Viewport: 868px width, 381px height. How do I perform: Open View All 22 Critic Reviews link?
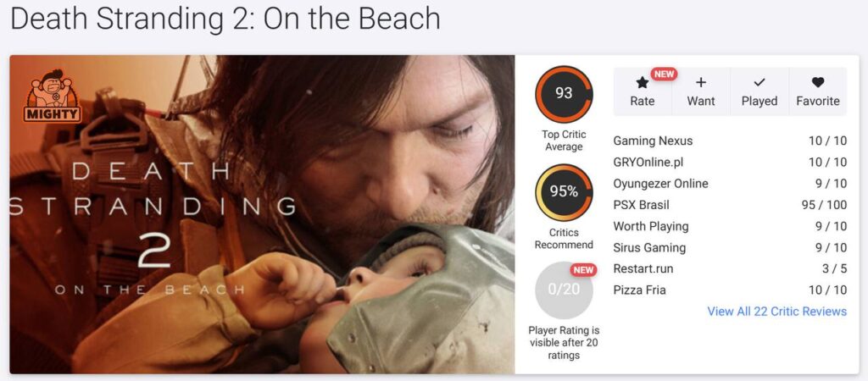point(776,312)
